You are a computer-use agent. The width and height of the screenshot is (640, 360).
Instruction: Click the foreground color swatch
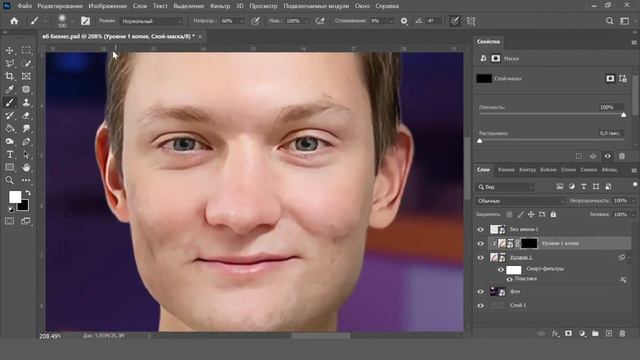point(15,197)
